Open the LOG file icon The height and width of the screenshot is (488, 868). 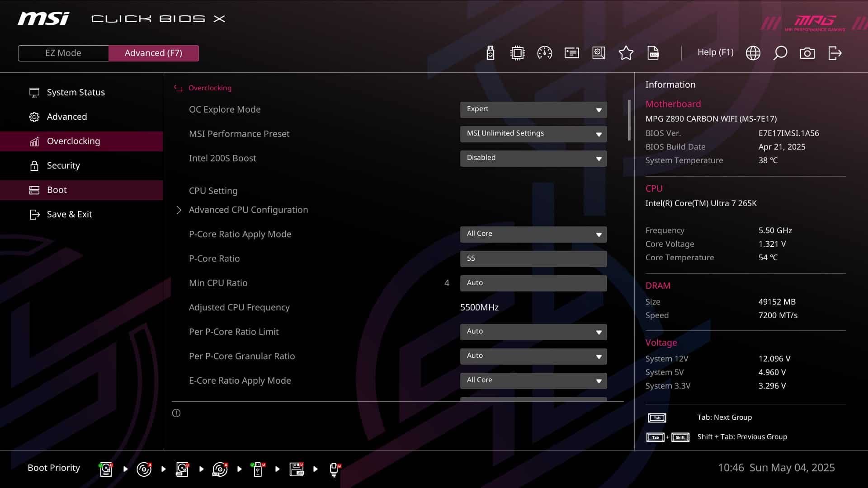pyautogui.click(x=653, y=53)
